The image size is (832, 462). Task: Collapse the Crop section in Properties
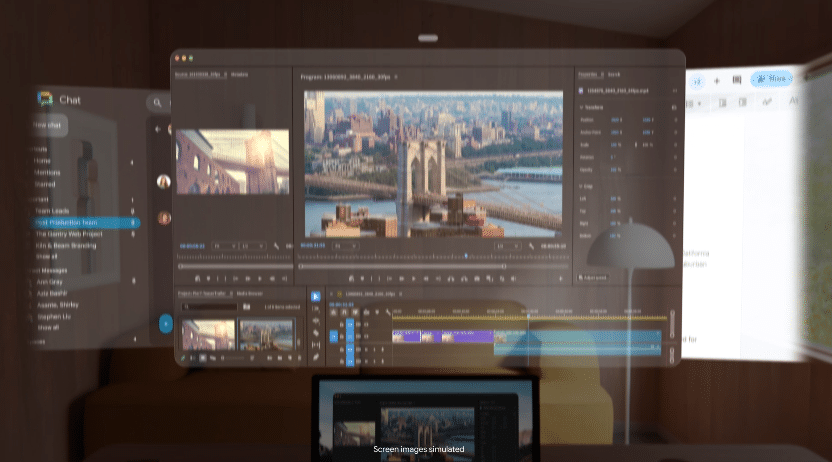coord(582,186)
